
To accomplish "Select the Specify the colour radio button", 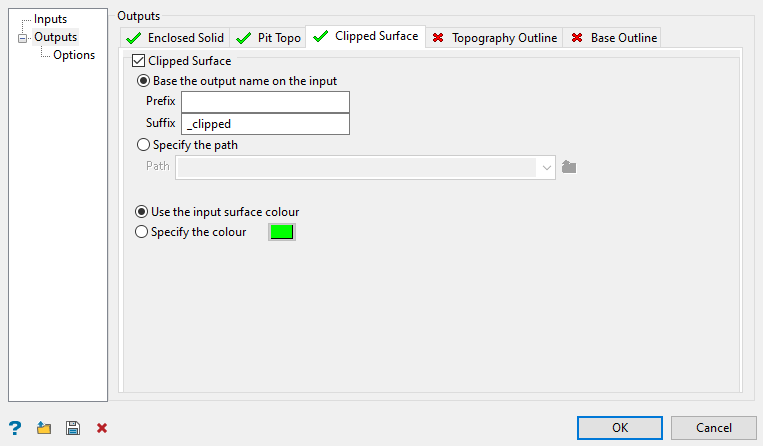I will [x=142, y=232].
